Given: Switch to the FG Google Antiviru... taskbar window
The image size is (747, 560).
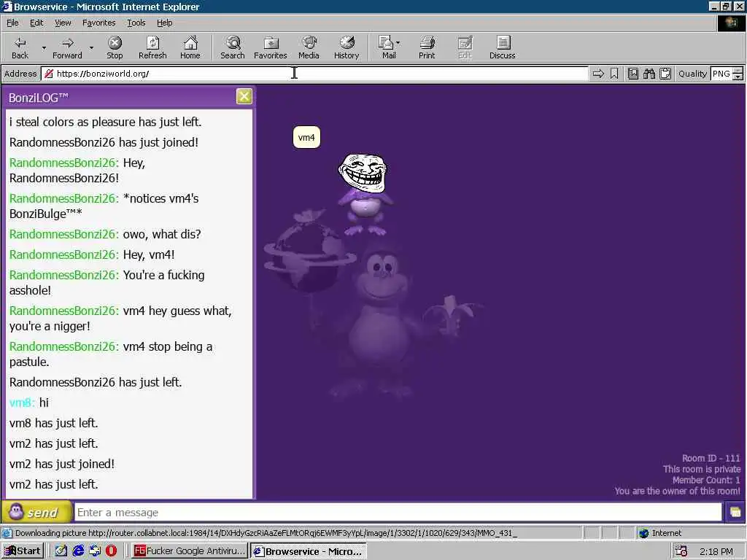Looking at the screenshot, I should click(189, 551).
